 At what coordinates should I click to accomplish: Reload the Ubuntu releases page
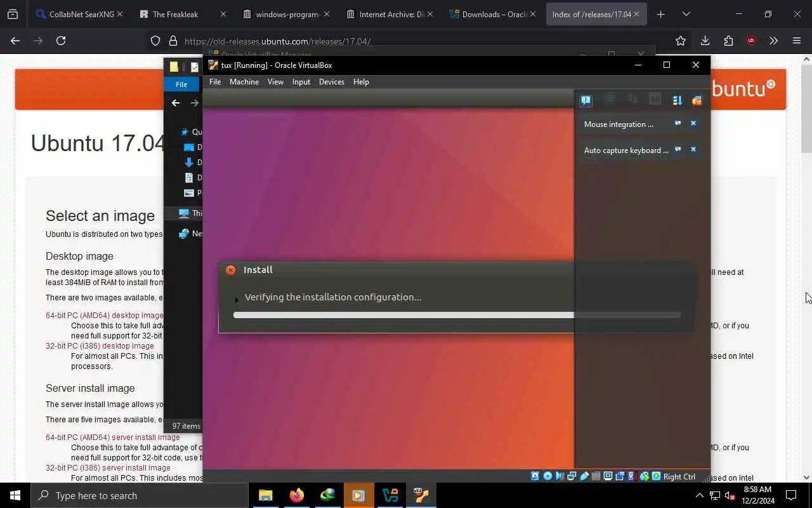61,41
